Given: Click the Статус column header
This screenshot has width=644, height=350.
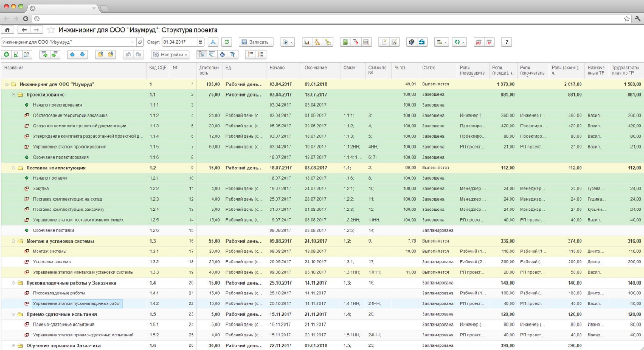Looking at the screenshot, I should (x=428, y=67).
